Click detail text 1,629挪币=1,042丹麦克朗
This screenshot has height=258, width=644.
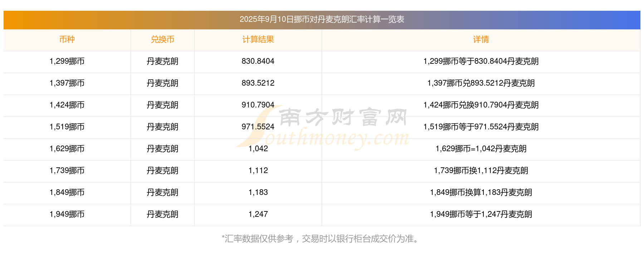click(x=481, y=149)
